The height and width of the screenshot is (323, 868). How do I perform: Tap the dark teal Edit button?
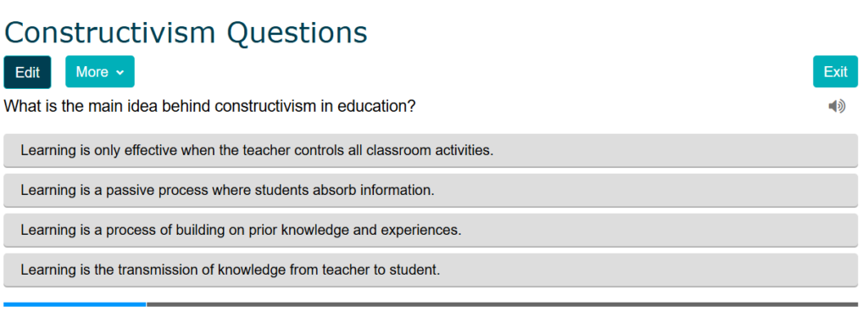coord(27,72)
